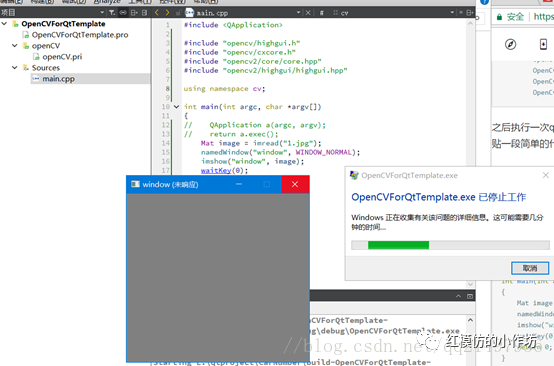Collapse the OpenCVForQtTemplate project node
The height and width of the screenshot is (366, 554).
[x=4, y=24]
